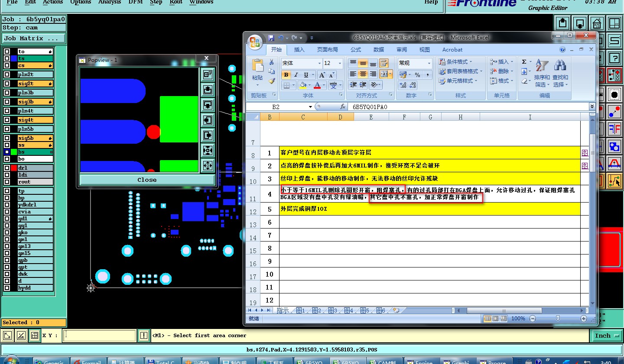Open Sort and Filter in Excel

(x=542, y=73)
